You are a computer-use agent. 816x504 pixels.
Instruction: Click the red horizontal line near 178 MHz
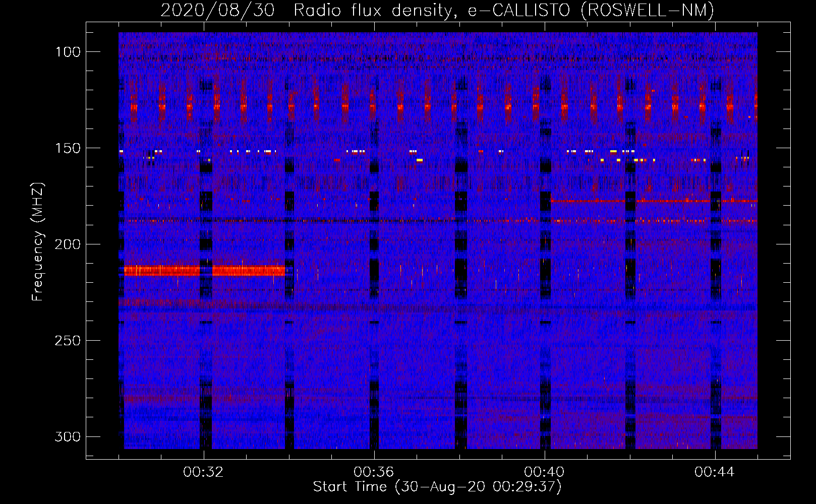pyautogui.click(x=654, y=201)
